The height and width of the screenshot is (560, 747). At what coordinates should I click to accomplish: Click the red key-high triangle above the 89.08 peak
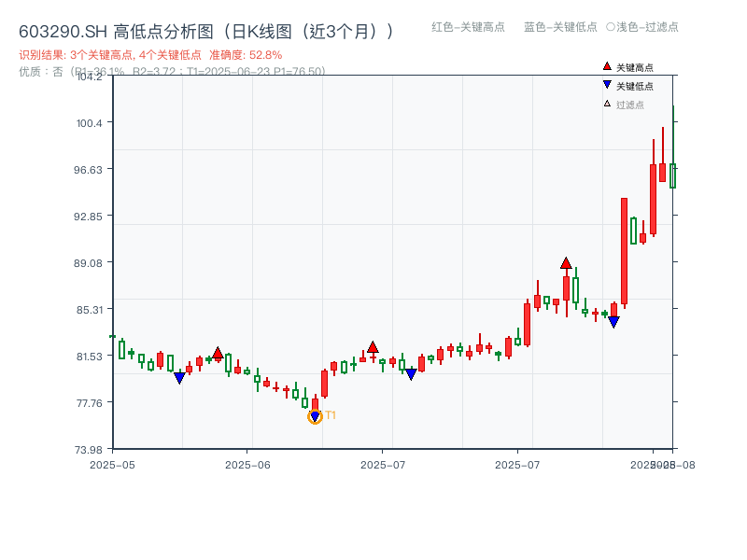[566, 262]
